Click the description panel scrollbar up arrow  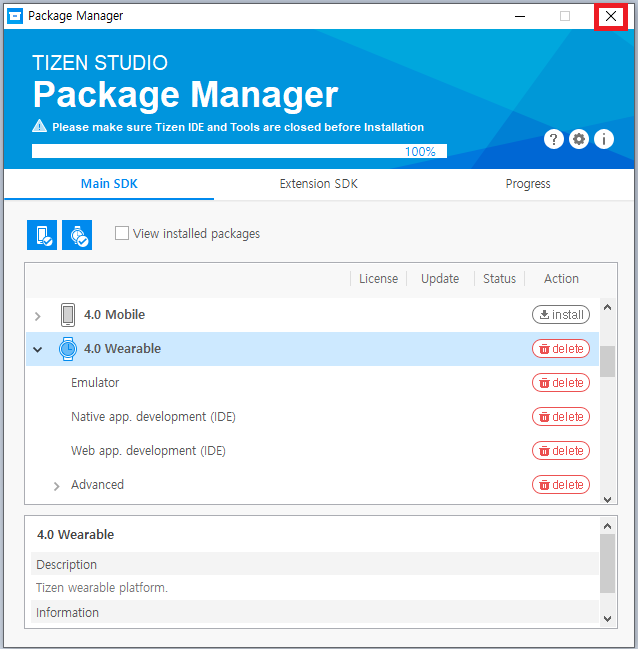(607, 526)
